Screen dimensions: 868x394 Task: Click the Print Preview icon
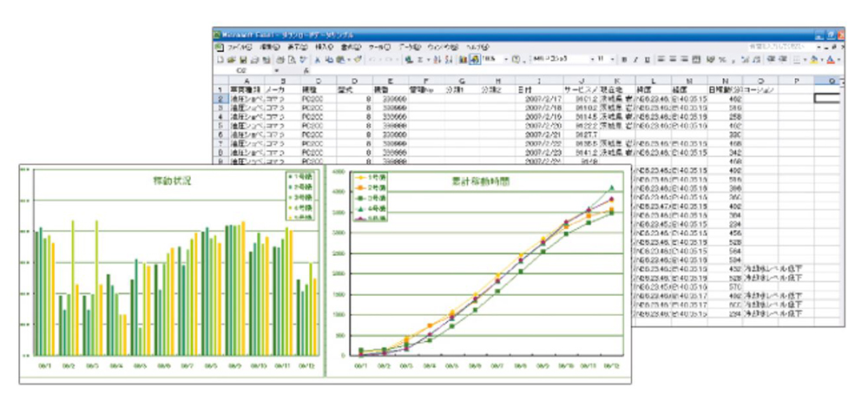point(292,60)
